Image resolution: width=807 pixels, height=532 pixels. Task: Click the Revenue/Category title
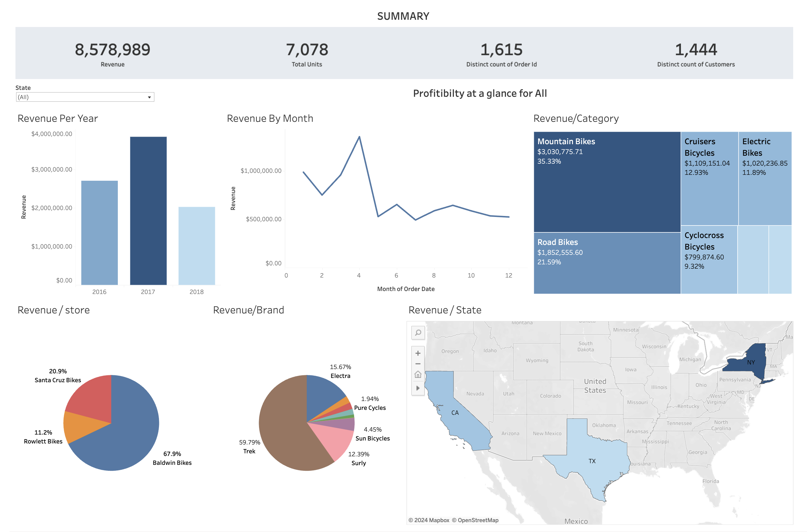[x=576, y=119]
